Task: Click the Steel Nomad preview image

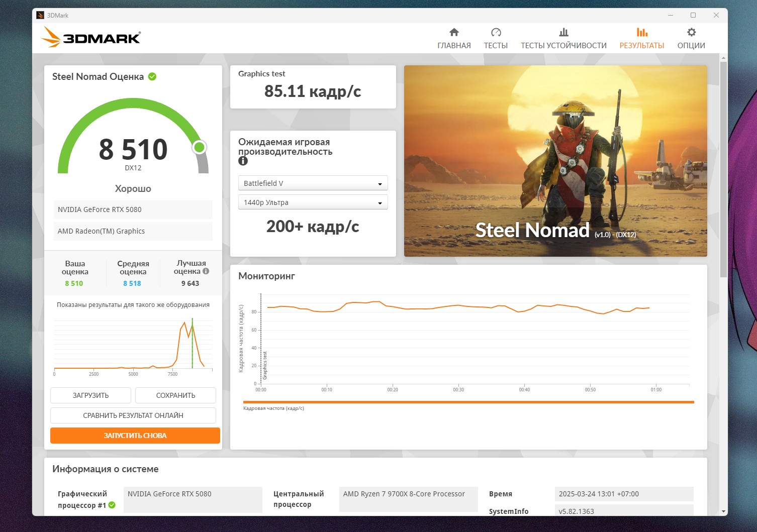Action: pos(555,161)
